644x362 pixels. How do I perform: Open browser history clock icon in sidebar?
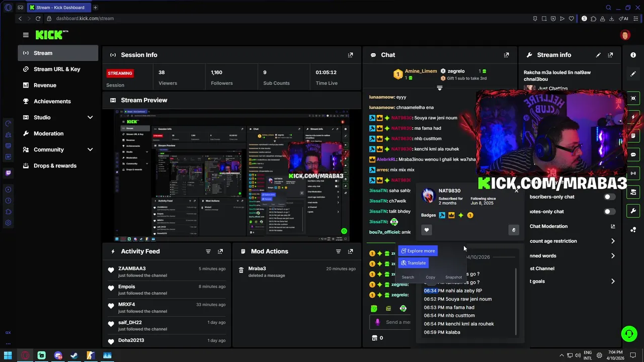(8, 200)
